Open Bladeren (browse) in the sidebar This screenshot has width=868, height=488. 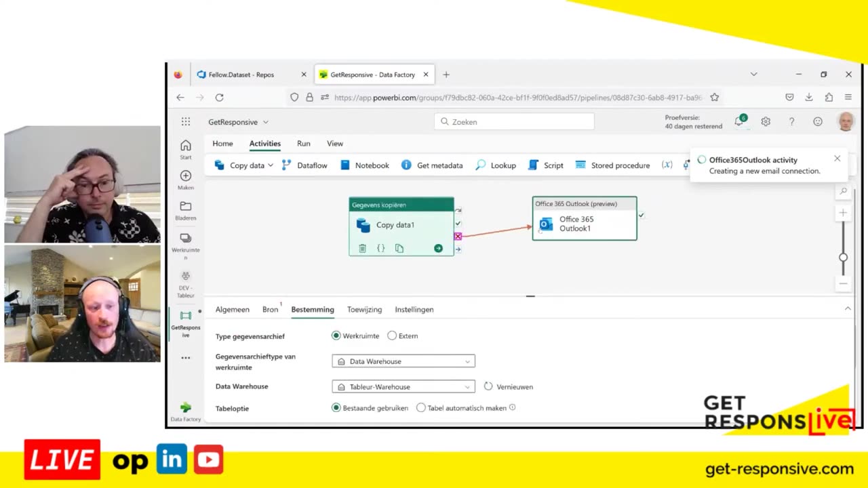coord(186,211)
